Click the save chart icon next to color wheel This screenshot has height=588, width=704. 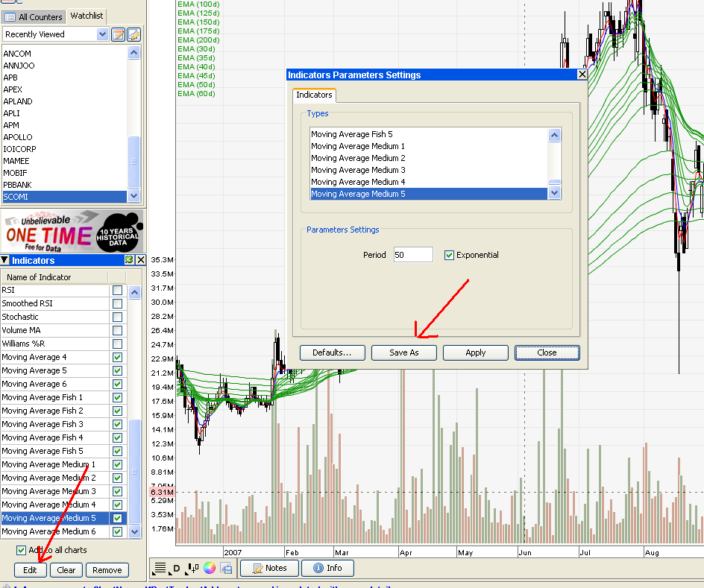pos(227,569)
